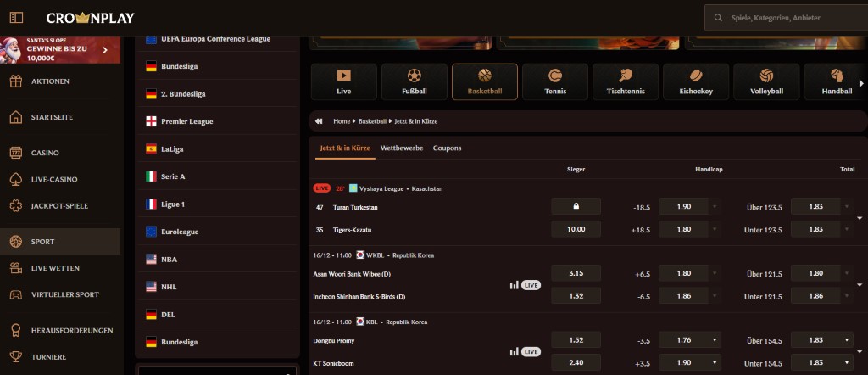This screenshot has height=375, width=868.
Task: Choose the Eishockey sport icon
Action: 696,81
